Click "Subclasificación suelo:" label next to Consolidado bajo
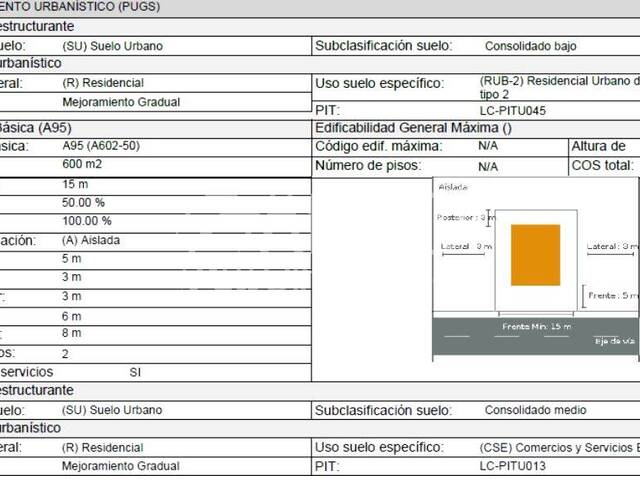Image resolution: width=640 pixels, height=480 pixels. coord(384,46)
